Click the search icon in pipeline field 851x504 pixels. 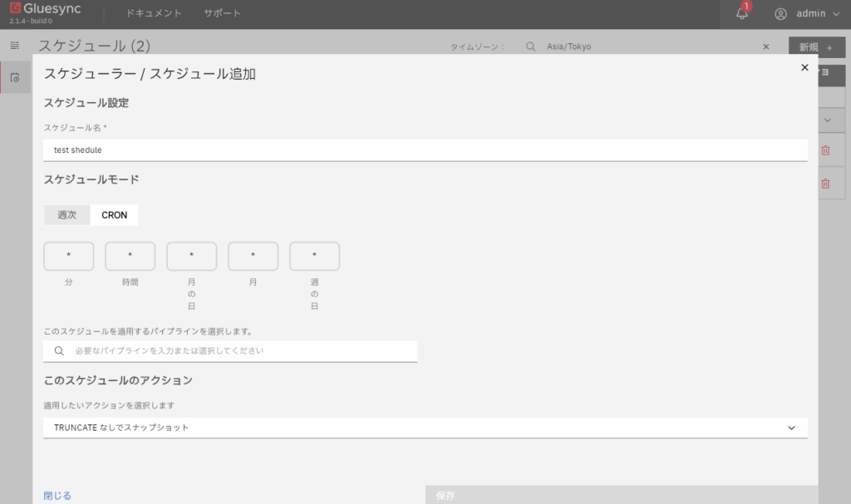point(59,351)
